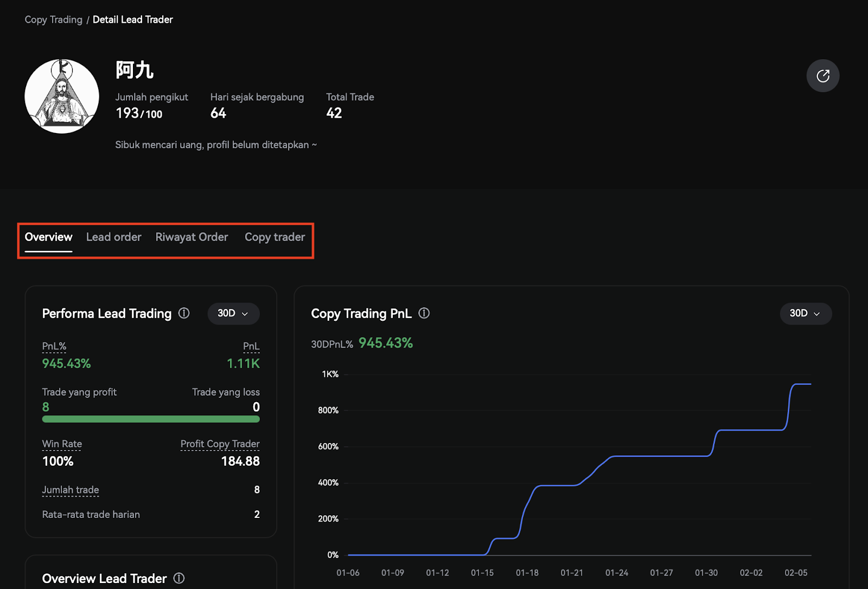The width and height of the screenshot is (868, 589).
Task: Click info icon beside Performa Lead Trading
Action: pyautogui.click(x=184, y=313)
